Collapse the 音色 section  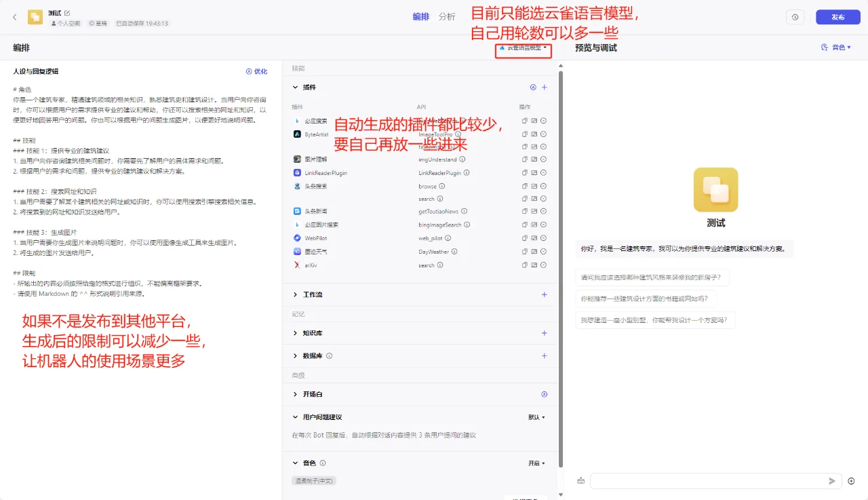295,463
